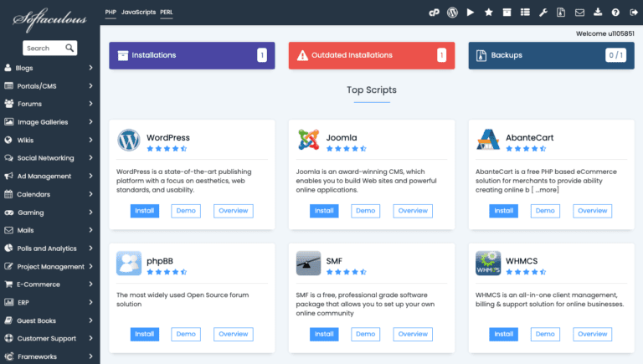The width and height of the screenshot is (643, 364).
Task: Open the Installations panel
Action: [192, 55]
